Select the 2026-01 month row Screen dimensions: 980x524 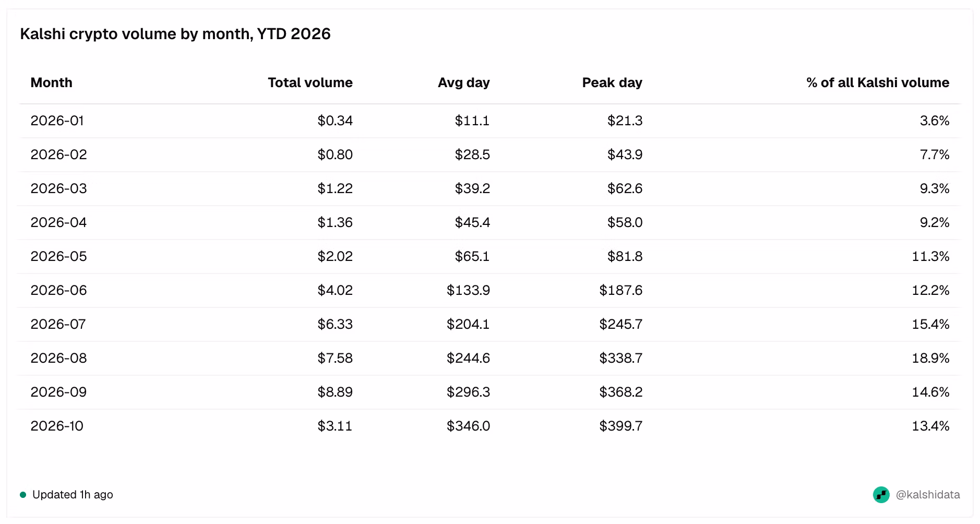(489, 121)
